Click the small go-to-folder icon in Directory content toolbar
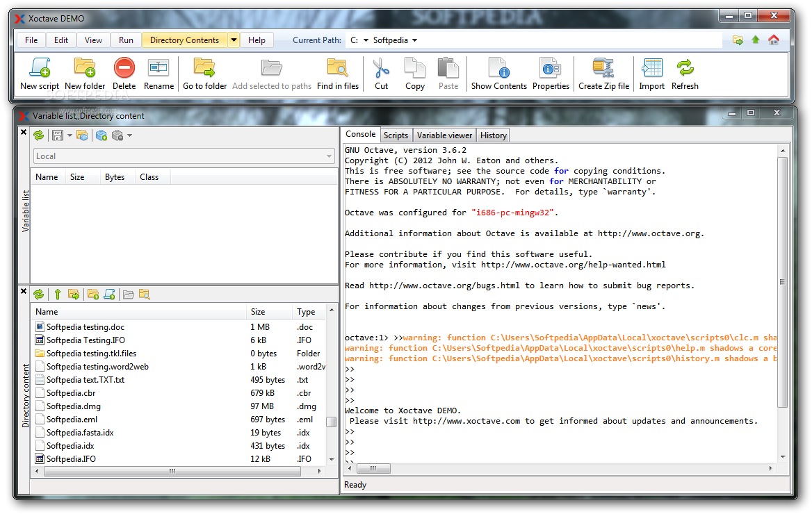812x514 pixels. [x=74, y=295]
